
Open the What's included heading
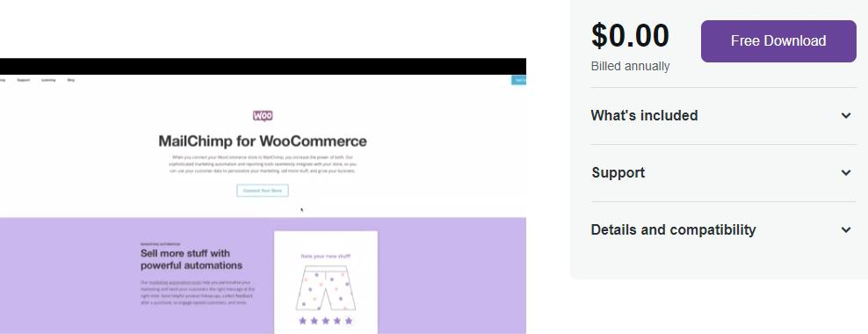(644, 115)
